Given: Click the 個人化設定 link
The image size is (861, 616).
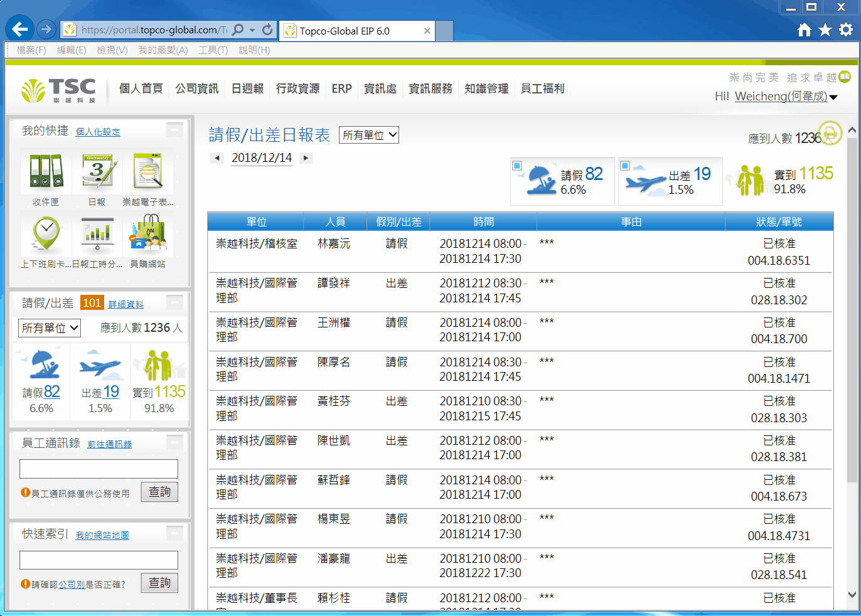Looking at the screenshot, I should pos(98,132).
